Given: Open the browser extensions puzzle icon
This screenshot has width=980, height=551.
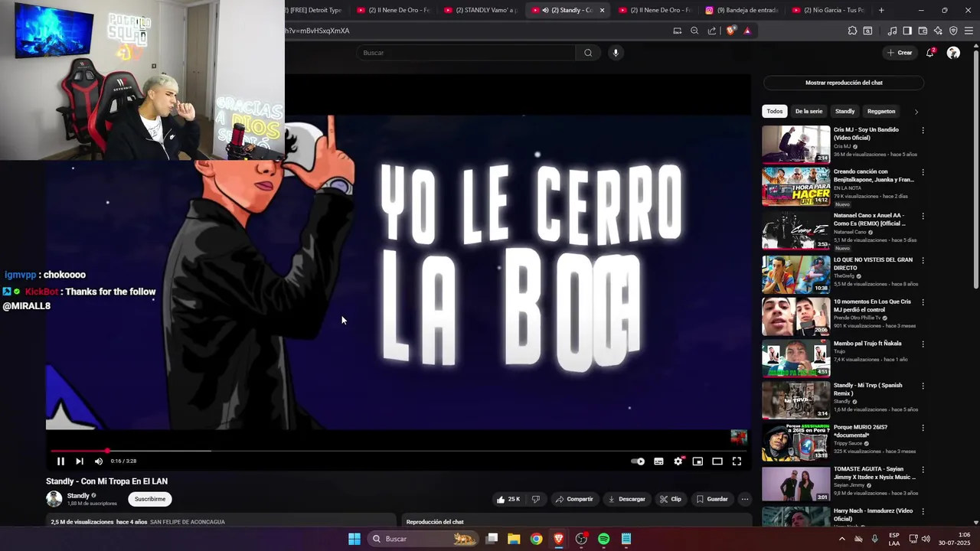Looking at the screenshot, I should pos(852,31).
